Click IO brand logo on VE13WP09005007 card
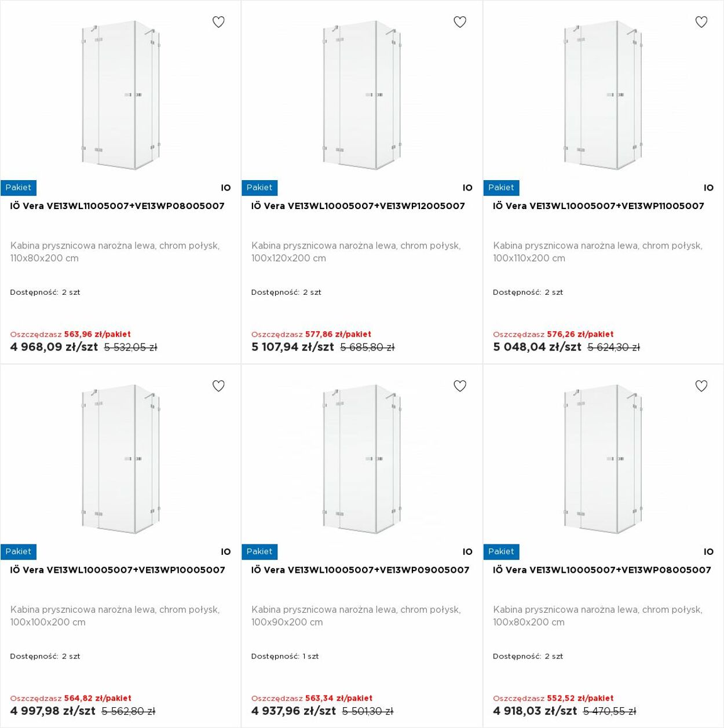 (467, 552)
